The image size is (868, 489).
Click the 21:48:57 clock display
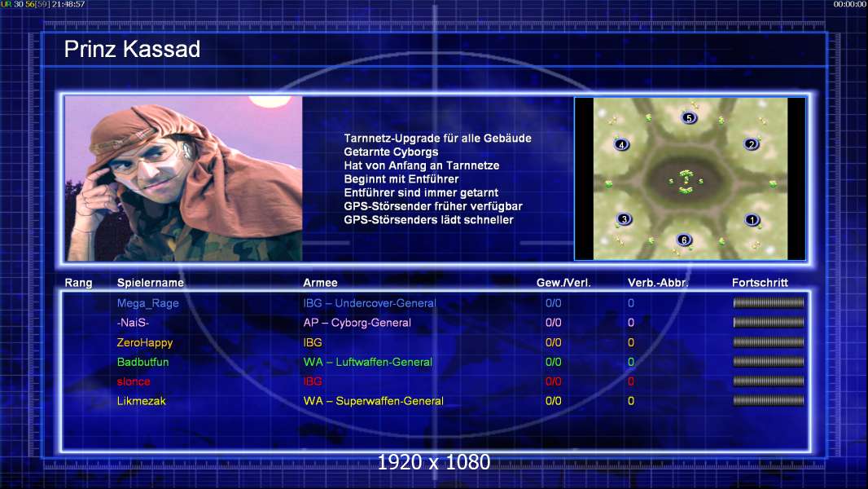pos(68,4)
